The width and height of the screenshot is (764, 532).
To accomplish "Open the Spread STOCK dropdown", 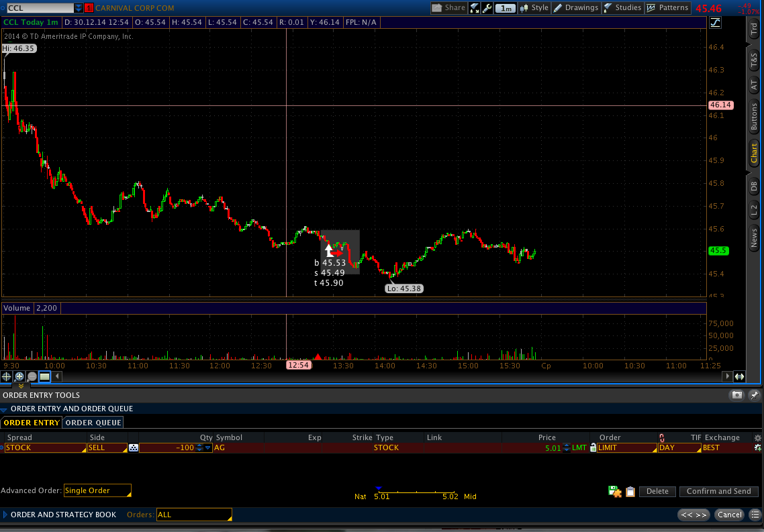I will tap(45, 447).
